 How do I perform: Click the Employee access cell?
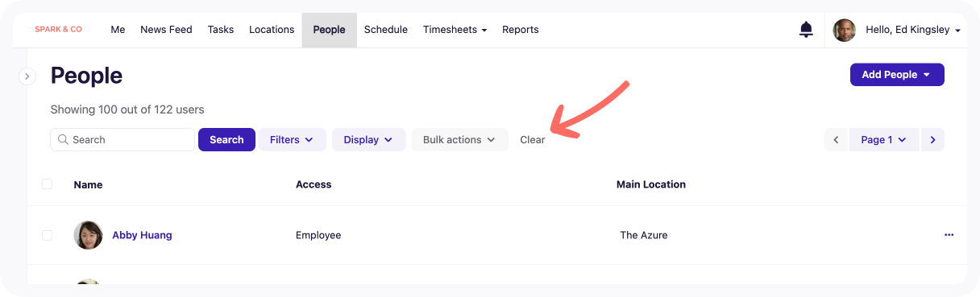point(318,235)
